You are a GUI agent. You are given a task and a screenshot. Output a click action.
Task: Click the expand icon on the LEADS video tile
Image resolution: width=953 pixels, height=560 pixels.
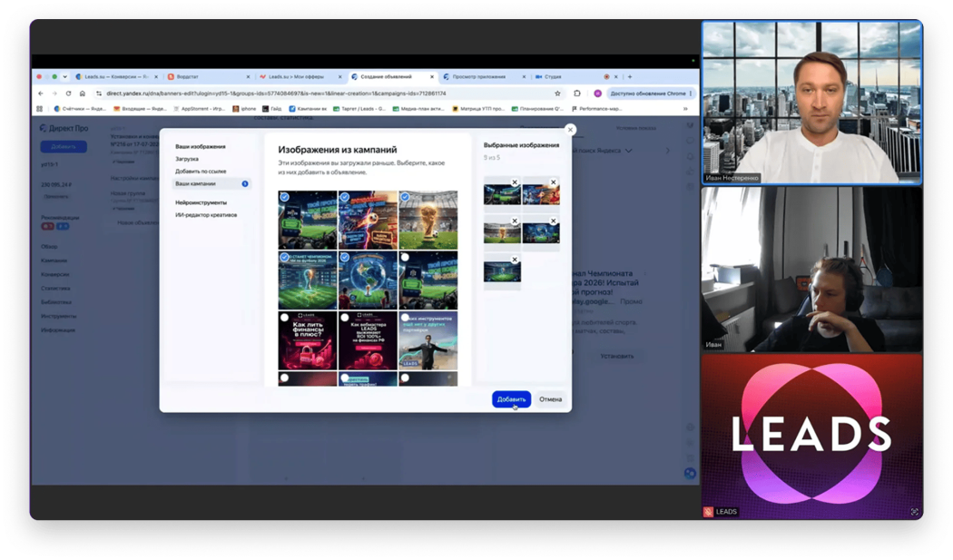point(914,512)
